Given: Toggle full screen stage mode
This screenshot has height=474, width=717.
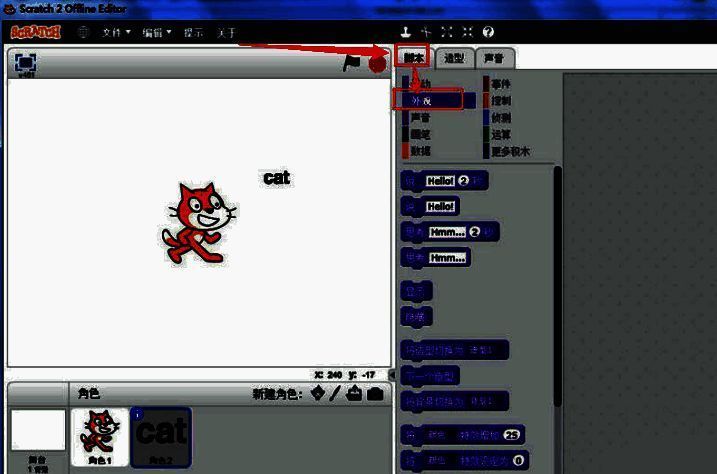Looking at the screenshot, I should coord(26,62).
